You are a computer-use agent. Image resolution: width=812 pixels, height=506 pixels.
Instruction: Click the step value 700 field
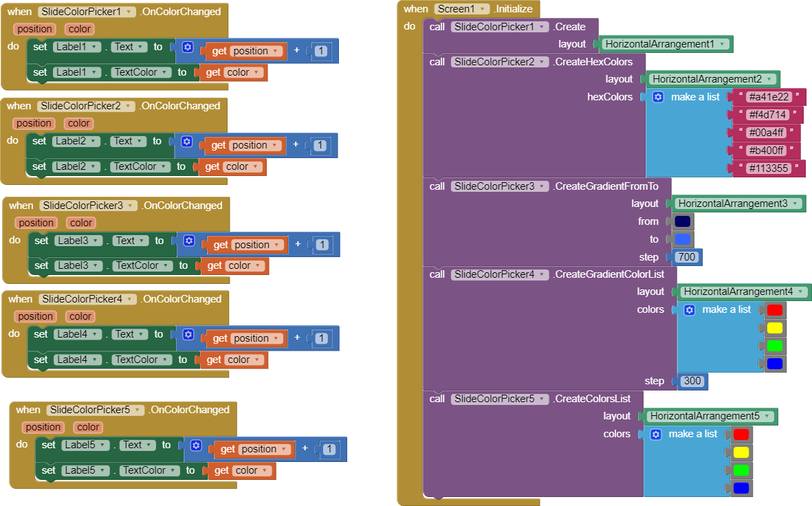click(686, 257)
